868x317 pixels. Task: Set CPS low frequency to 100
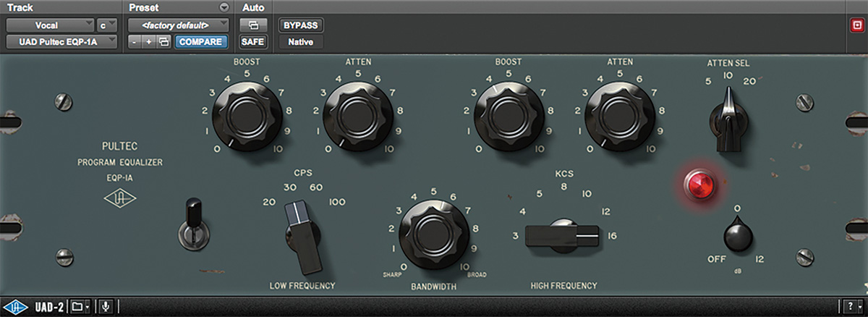click(x=337, y=202)
